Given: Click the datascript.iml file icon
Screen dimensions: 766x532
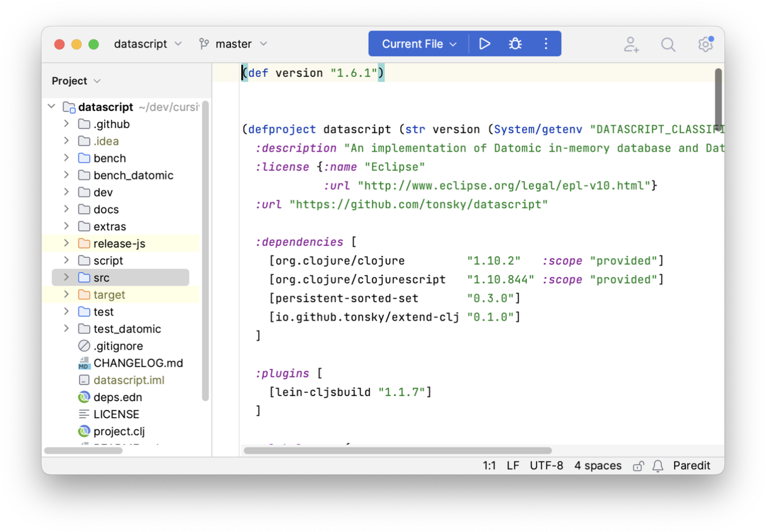Looking at the screenshot, I should click(x=84, y=380).
